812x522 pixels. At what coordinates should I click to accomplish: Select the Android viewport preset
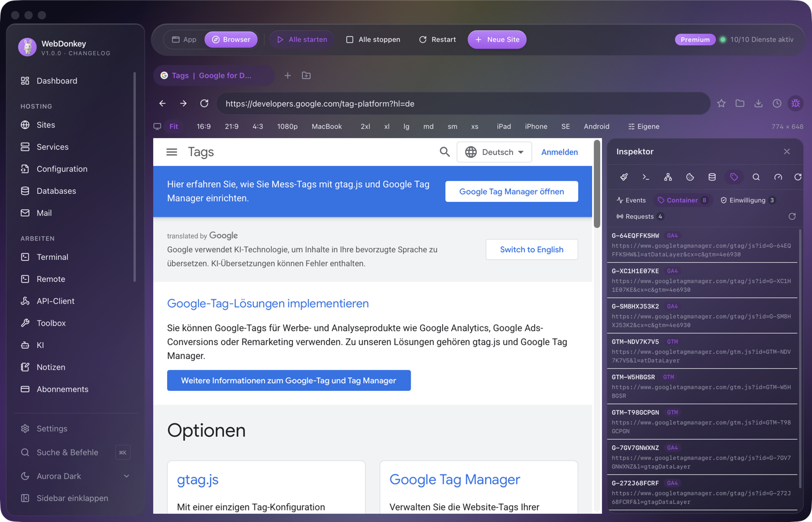pos(596,126)
